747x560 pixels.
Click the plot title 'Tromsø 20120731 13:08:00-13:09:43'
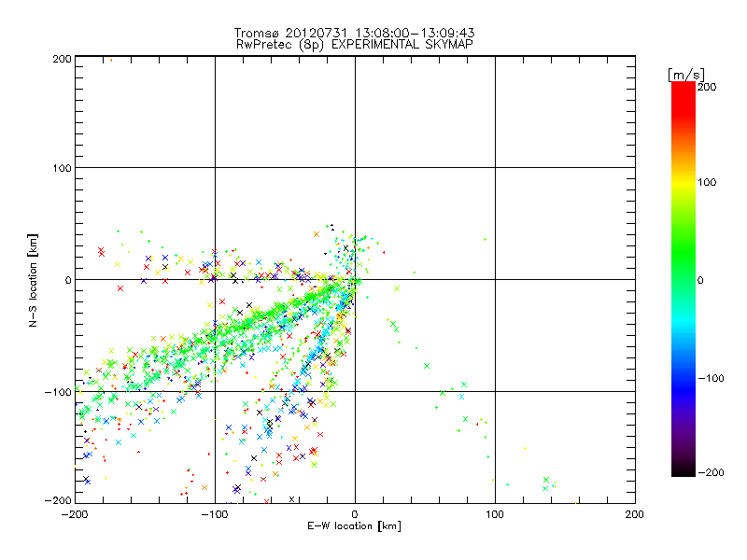click(354, 33)
